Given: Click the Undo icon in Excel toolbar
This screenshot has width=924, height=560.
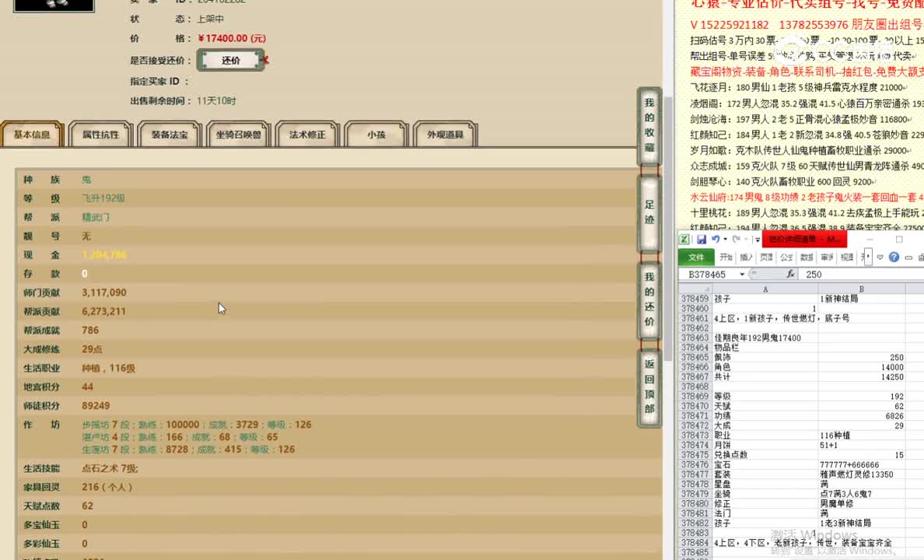Looking at the screenshot, I should point(717,240).
